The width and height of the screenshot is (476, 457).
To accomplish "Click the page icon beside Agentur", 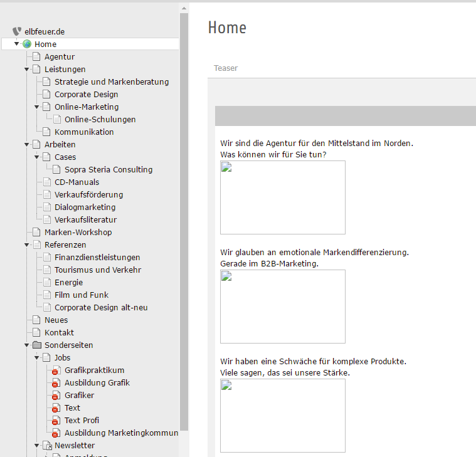I will click(37, 57).
